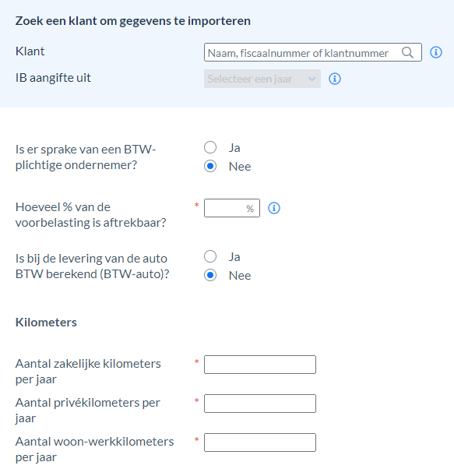The height and width of the screenshot is (476, 454).
Task: Choose Nee for BTW-auto question
Action: coord(210,275)
